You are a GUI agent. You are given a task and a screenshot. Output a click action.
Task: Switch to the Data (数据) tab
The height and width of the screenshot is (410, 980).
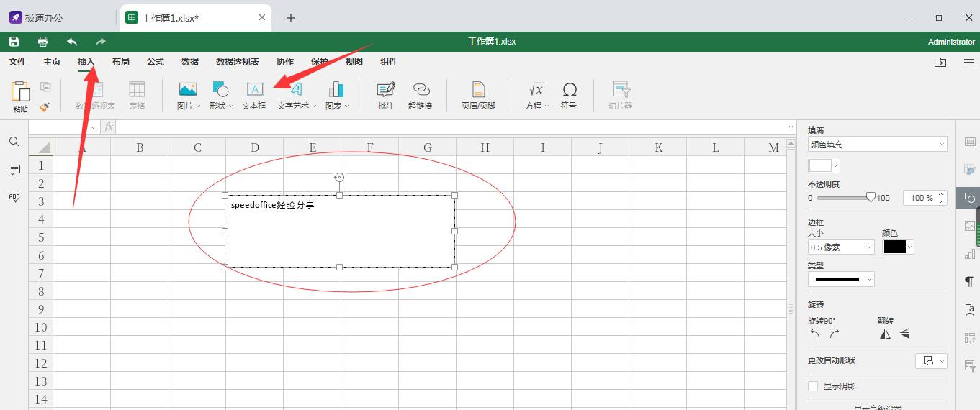coord(190,62)
